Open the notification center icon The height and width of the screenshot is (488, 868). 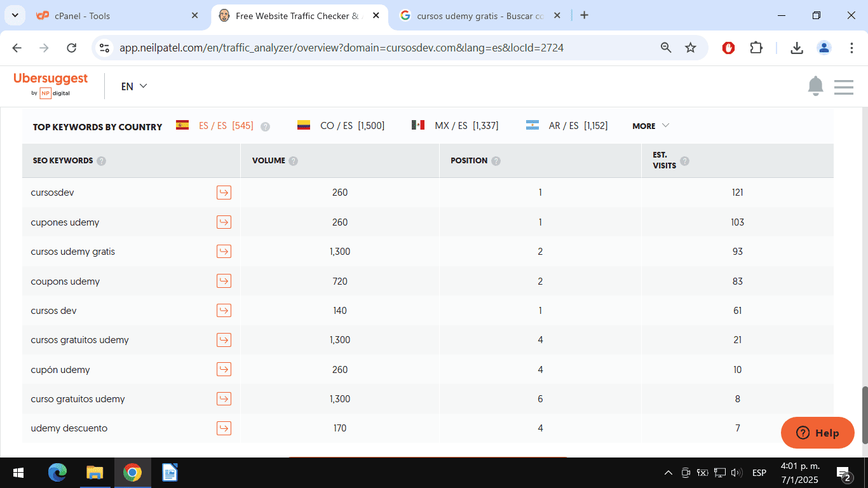coord(844,474)
